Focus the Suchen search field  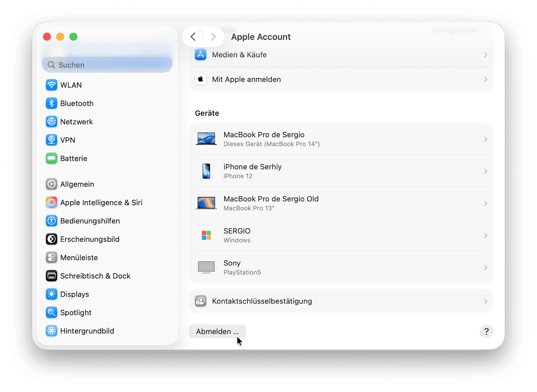point(107,65)
